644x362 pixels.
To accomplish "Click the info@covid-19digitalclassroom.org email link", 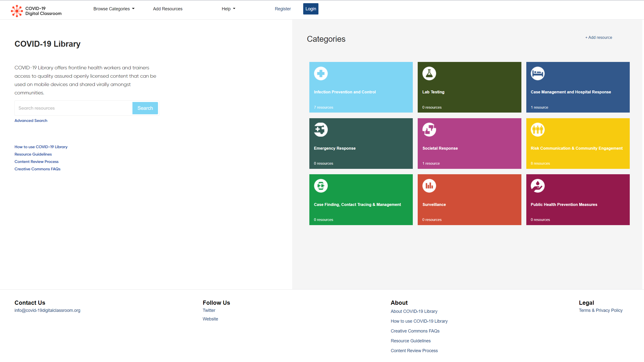I will [47, 310].
